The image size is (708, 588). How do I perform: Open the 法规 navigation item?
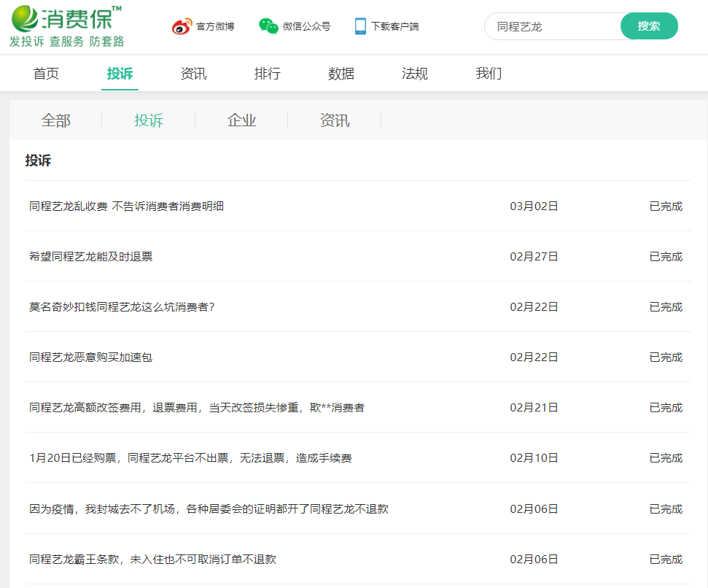click(x=414, y=73)
